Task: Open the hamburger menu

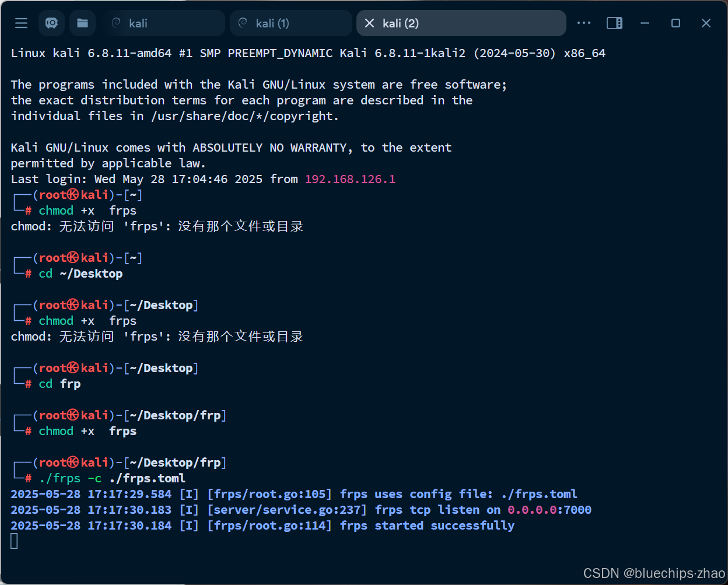Action: pos(21,23)
